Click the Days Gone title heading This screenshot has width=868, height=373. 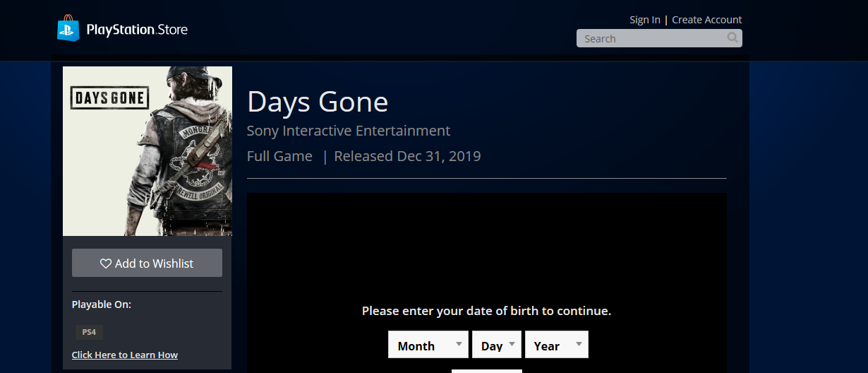click(318, 102)
